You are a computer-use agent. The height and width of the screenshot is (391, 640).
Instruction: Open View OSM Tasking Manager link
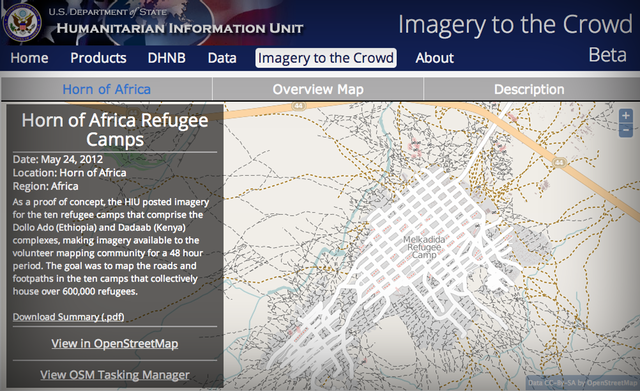(115, 375)
